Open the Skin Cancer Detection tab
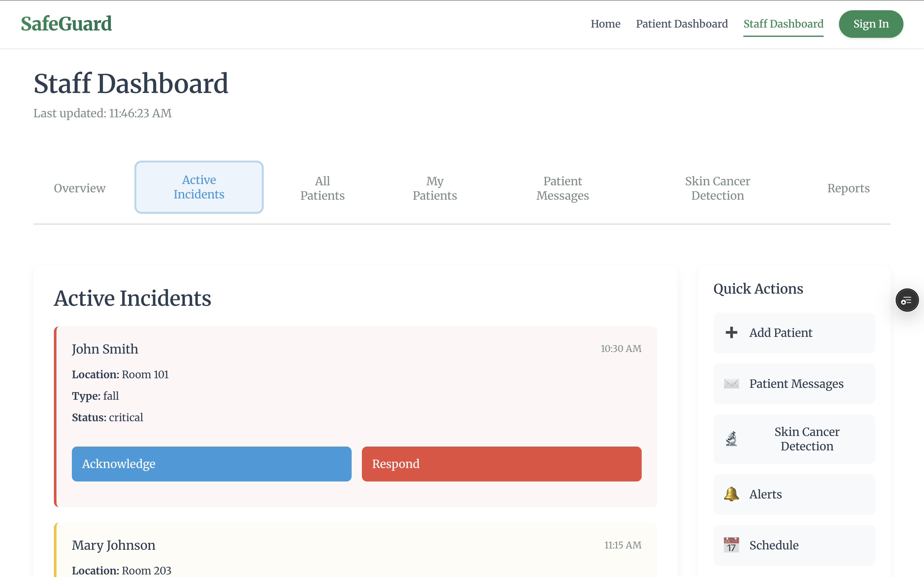 coord(717,188)
